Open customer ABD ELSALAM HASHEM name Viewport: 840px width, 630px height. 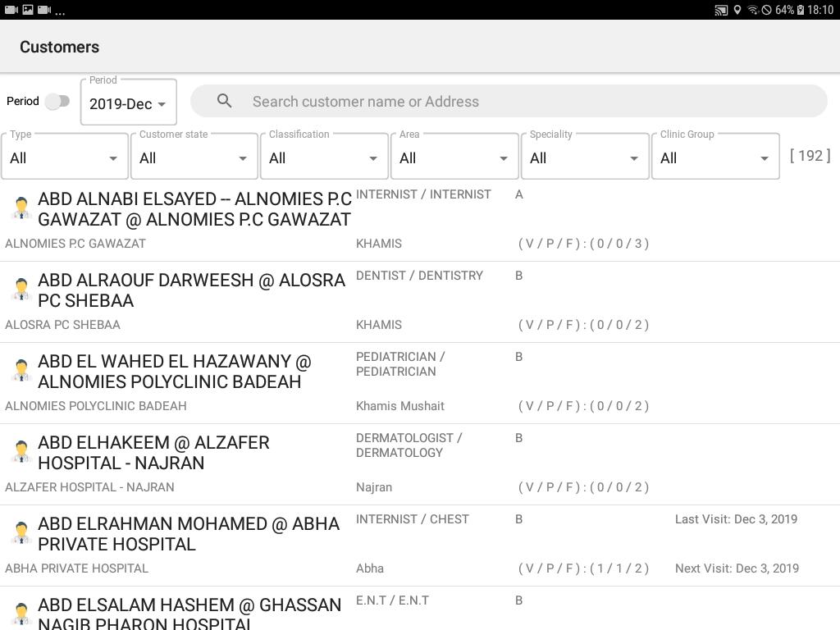[x=189, y=612]
